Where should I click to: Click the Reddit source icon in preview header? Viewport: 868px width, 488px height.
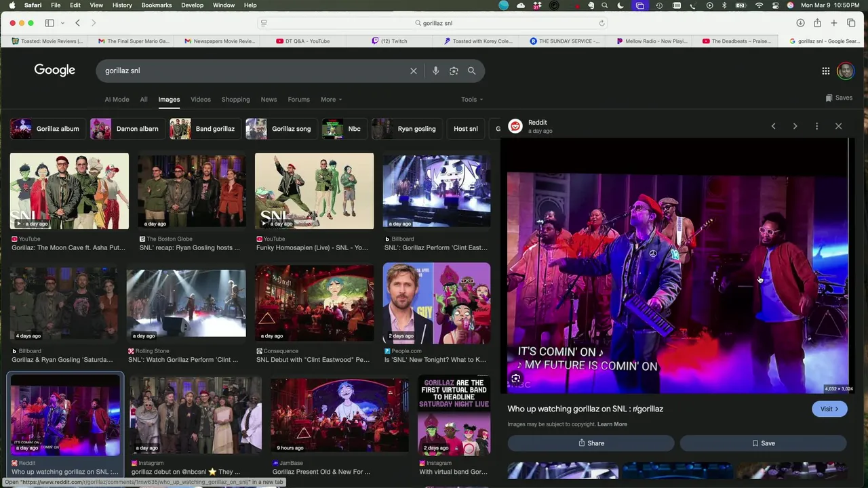(x=515, y=126)
